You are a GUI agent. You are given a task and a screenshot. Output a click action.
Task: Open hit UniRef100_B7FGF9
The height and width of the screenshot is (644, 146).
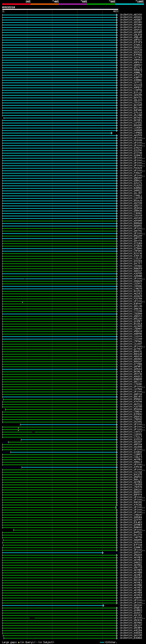point(131,42)
